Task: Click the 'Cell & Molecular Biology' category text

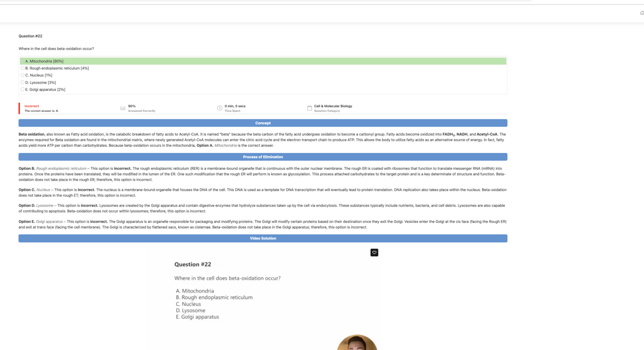Action: pyautogui.click(x=333, y=106)
